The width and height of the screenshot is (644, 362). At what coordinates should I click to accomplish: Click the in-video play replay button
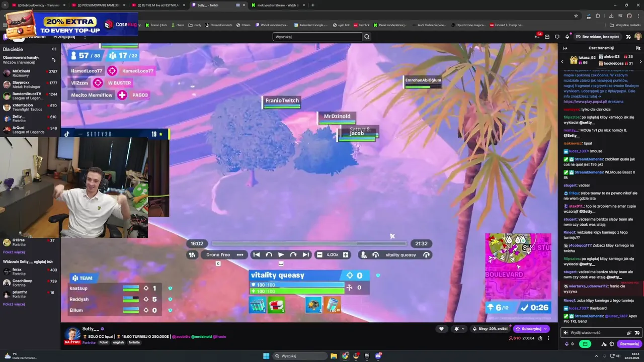[x=281, y=255]
